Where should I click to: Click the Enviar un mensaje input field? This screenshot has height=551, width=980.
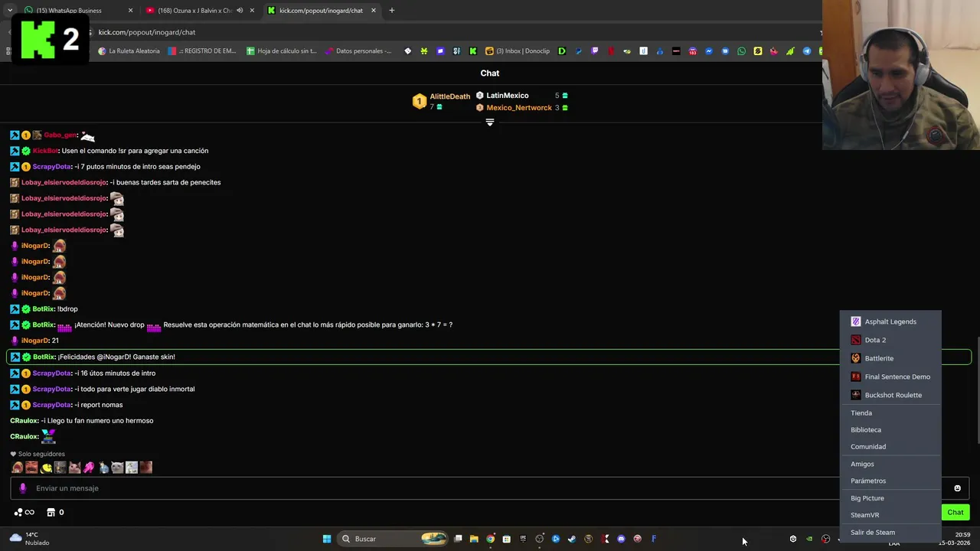[490, 488]
